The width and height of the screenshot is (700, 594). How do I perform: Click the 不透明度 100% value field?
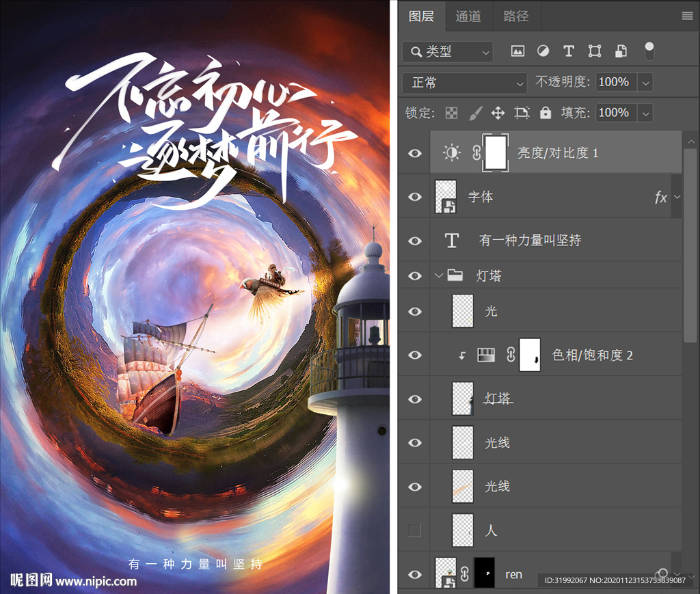pos(616,82)
